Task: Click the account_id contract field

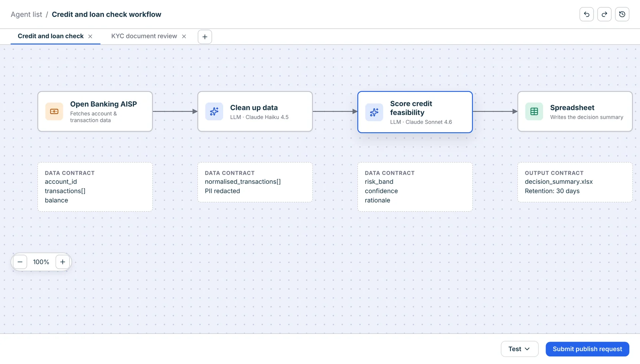Action: coord(61,182)
